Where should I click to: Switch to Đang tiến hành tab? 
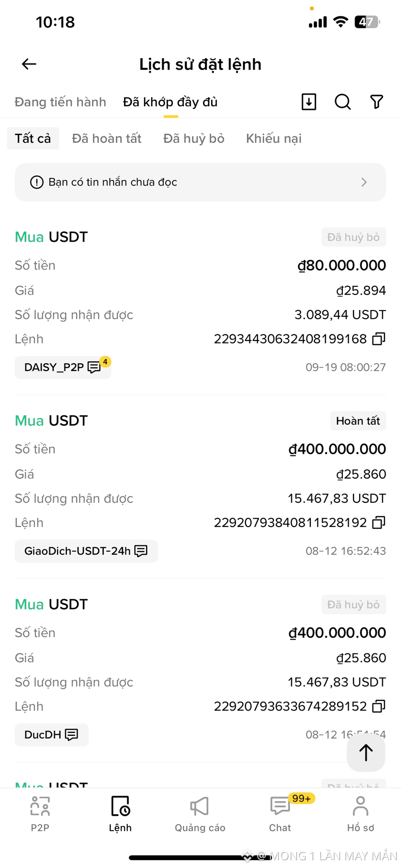click(x=60, y=102)
